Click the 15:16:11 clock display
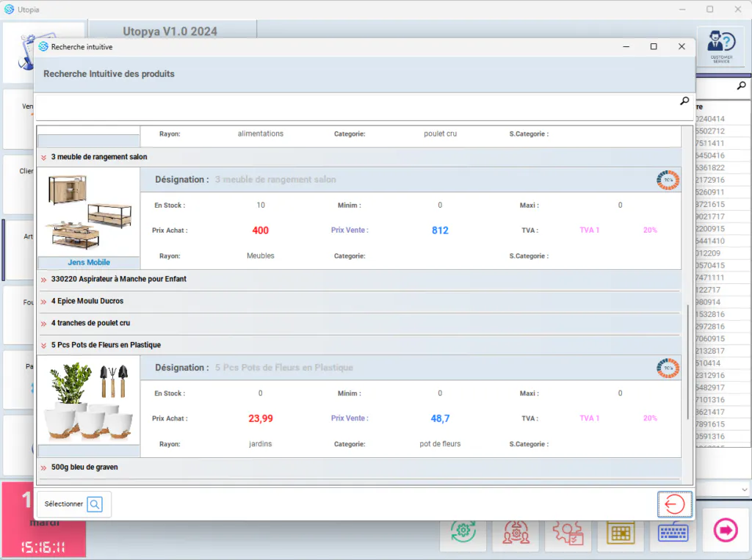This screenshot has width=752, height=560. coord(43,547)
